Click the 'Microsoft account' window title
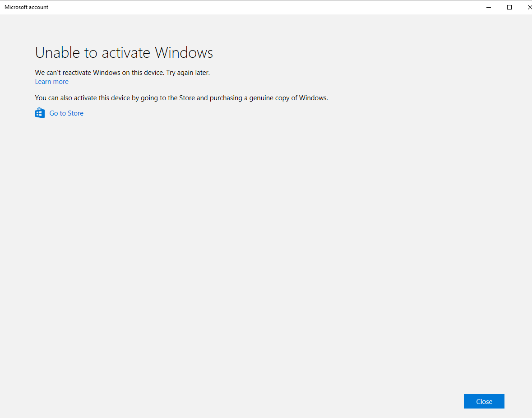 (27, 7)
